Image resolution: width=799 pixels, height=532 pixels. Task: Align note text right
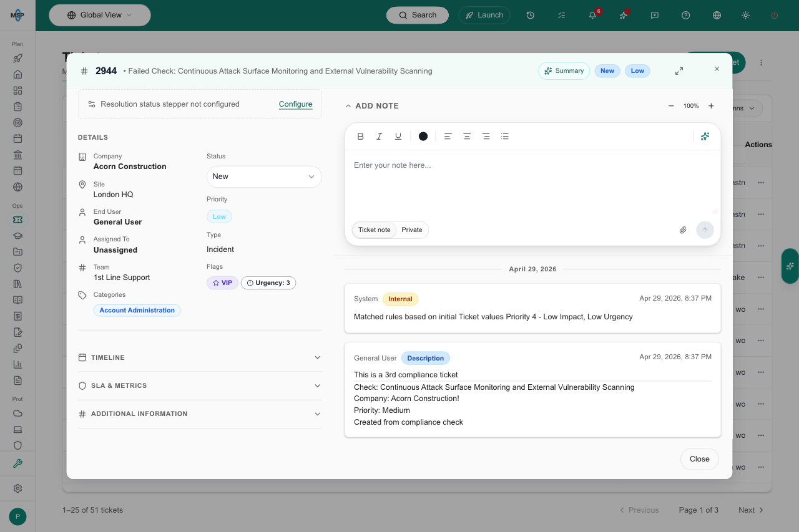click(486, 137)
